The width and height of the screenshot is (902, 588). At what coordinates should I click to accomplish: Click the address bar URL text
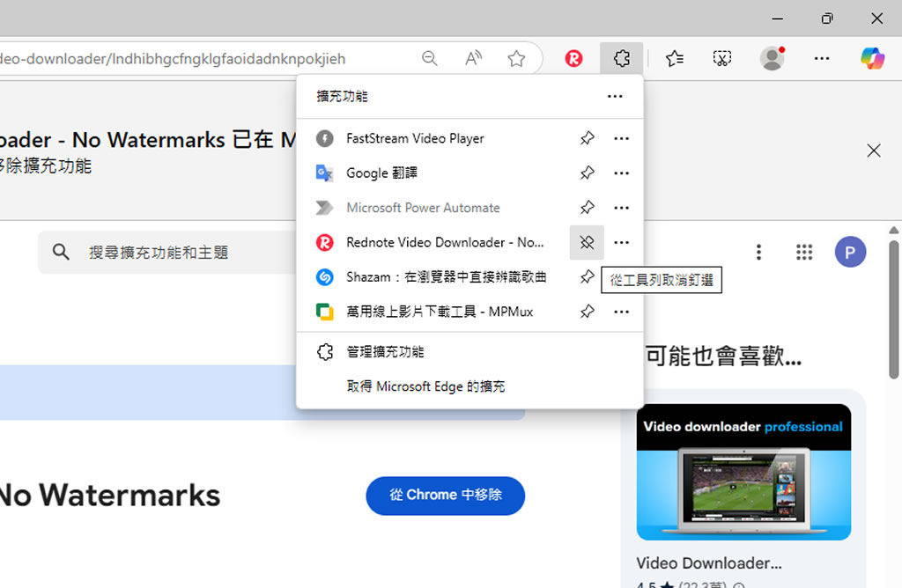click(x=173, y=59)
